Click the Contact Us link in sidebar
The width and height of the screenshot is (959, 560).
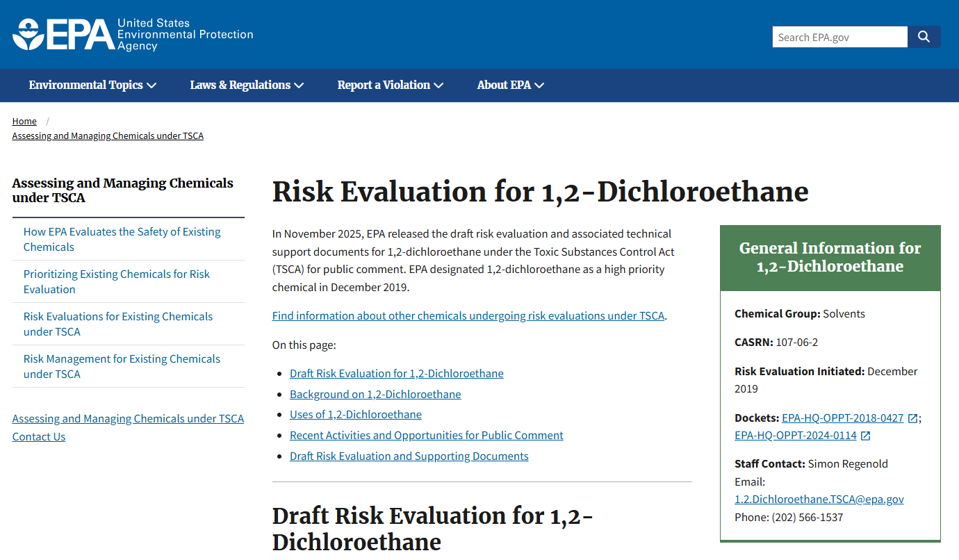click(x=39, y=436)
